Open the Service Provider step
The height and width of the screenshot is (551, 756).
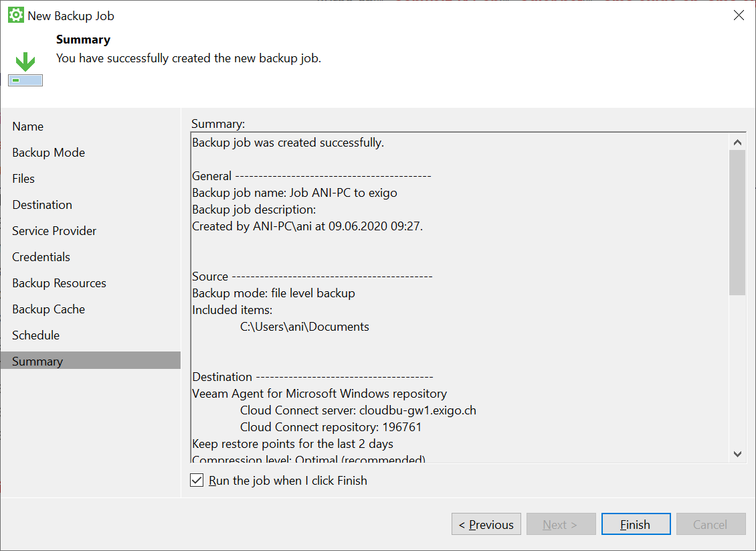[x=54, y=230]
